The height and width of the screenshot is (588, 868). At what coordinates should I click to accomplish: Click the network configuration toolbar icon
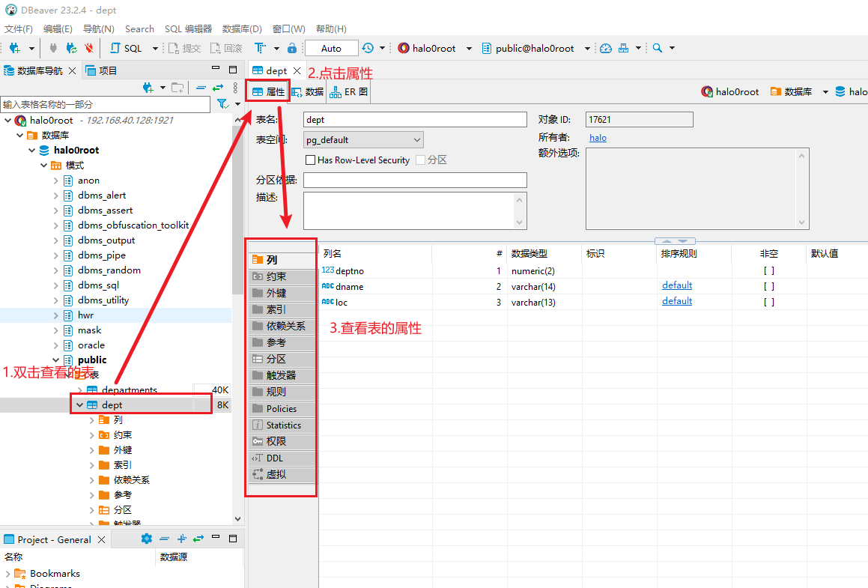click(x=623, y=48)
